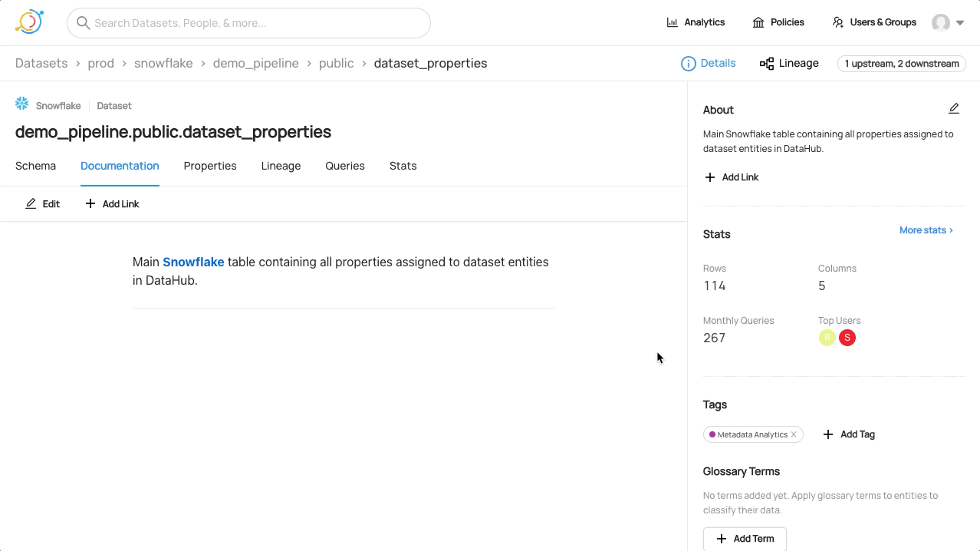Viewport: 980px width, 551px height.
Task: Click the Add Term button
Action: pyautogui.click(x=745, y=539)
